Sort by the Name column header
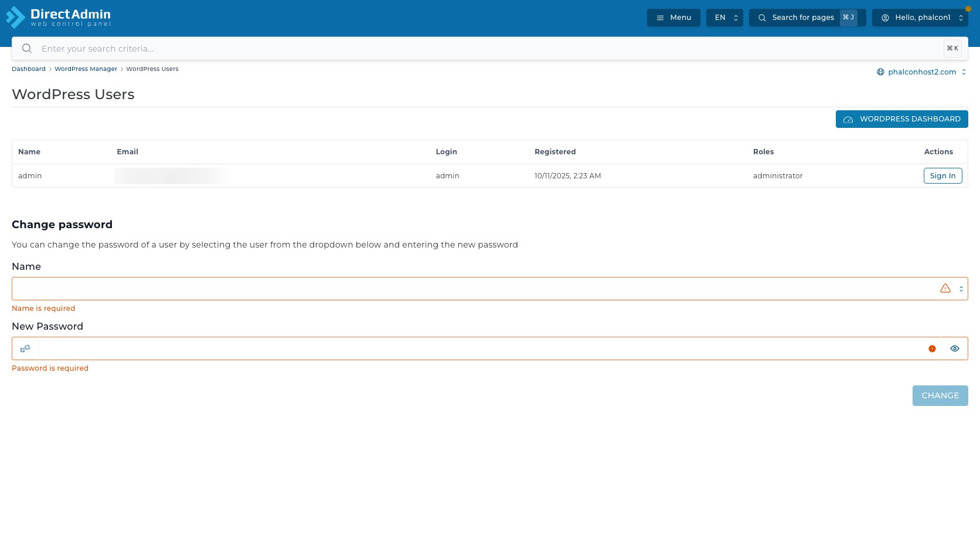The height and width of the screenshot is (552, 980). pos(29,152)
